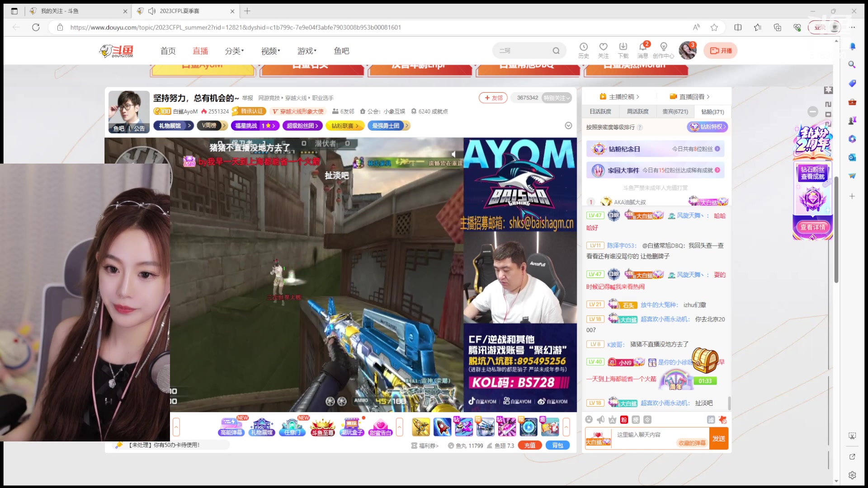Switch to browser tab 我的关注 - 斗鱼

pos(77,11)
